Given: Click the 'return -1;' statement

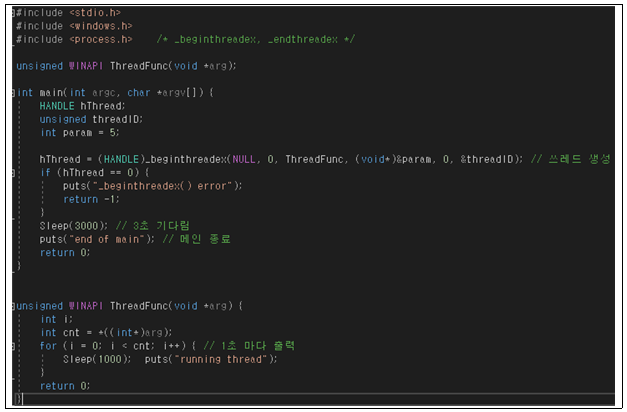Looking at the screenshot, I should [x=91, y=199].
